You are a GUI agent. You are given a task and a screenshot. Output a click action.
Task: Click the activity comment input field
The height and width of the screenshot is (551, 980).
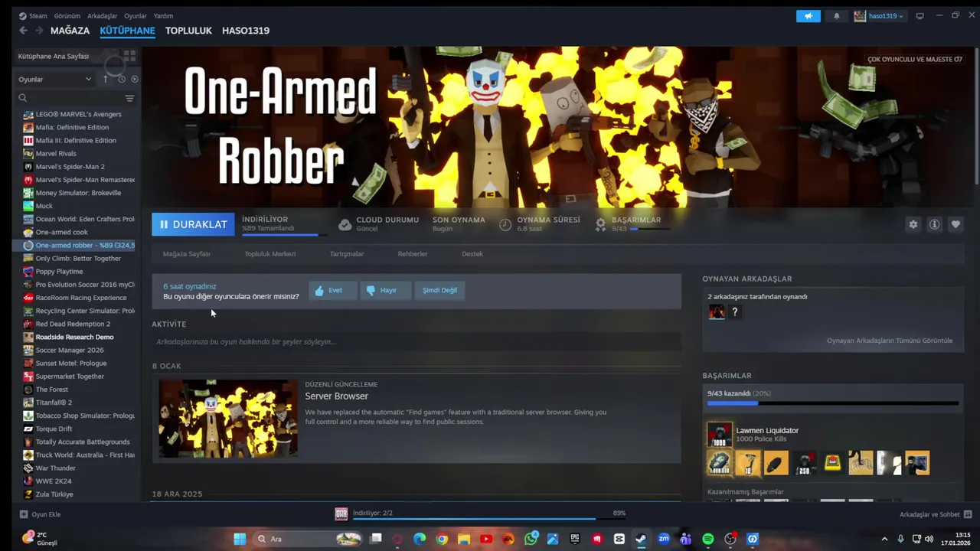coord(416,341)
